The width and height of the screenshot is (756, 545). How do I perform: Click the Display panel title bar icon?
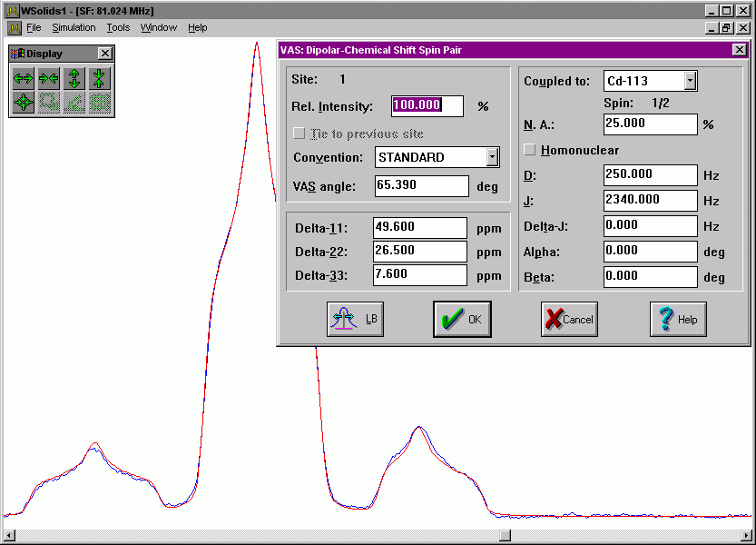pos(15,53)
